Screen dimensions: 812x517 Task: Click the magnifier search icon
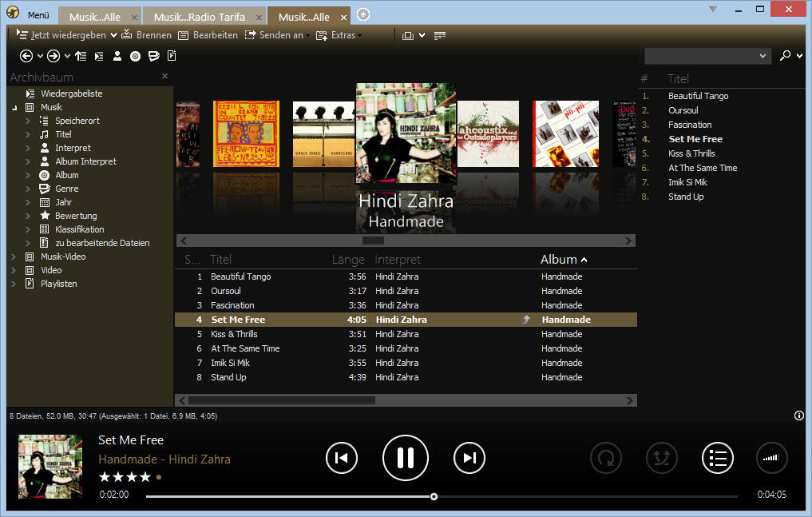(786, 55)
